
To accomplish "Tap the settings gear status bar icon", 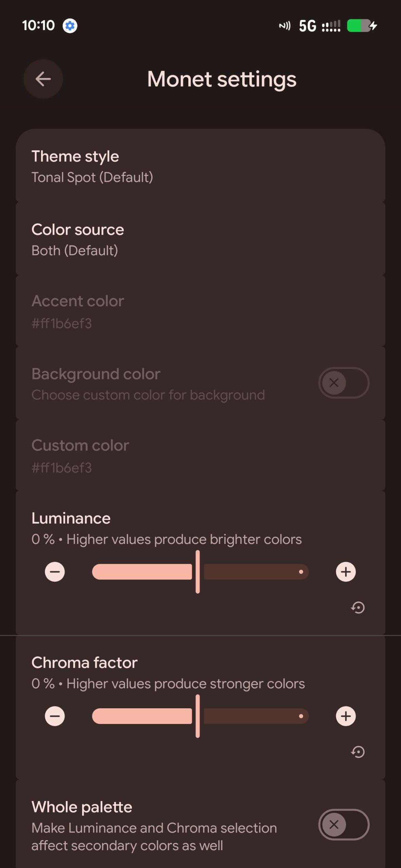I will 70,26.
